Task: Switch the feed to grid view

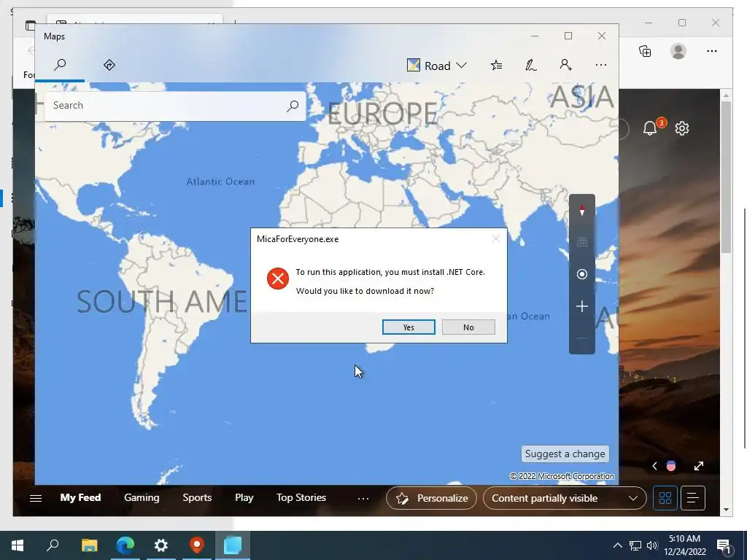Action: 665,498
